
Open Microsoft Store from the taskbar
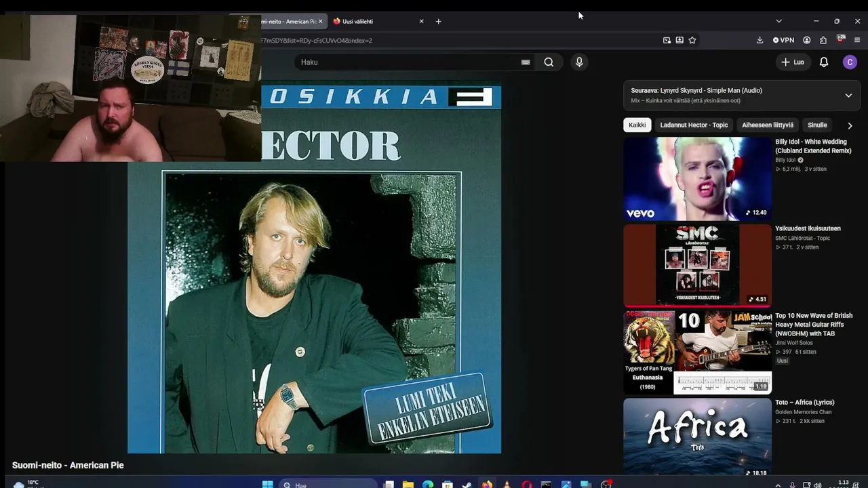448,485
